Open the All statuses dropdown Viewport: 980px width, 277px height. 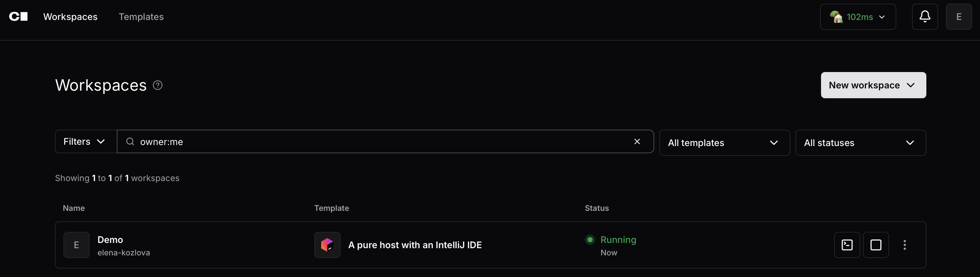coord(860,142)
